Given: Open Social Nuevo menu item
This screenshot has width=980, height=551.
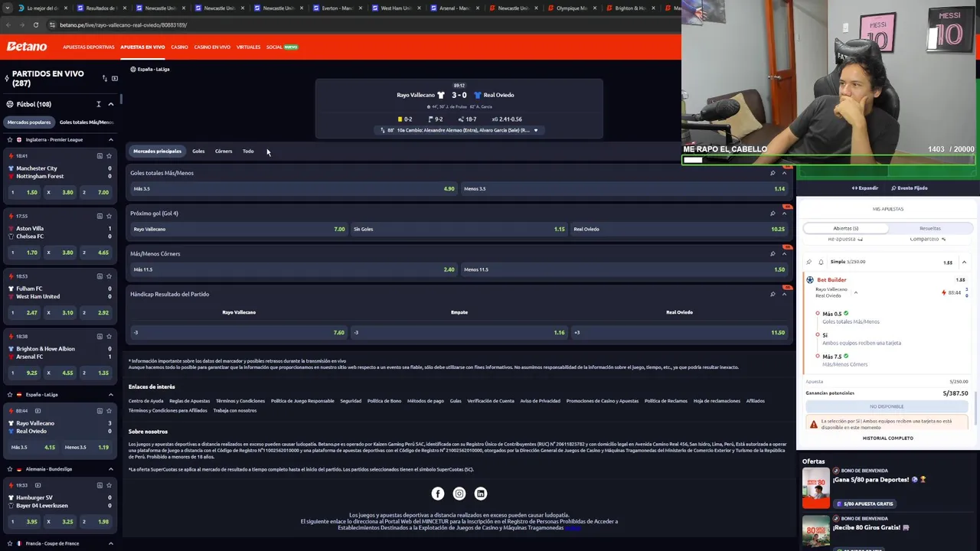Looking at the screenshot, I should click(x=282, y=47).
